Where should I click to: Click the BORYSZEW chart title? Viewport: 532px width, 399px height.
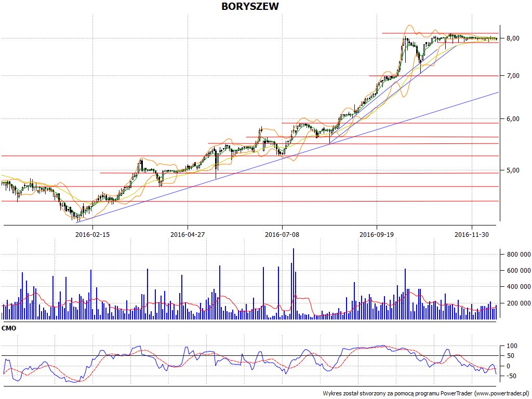coord(250,6)
